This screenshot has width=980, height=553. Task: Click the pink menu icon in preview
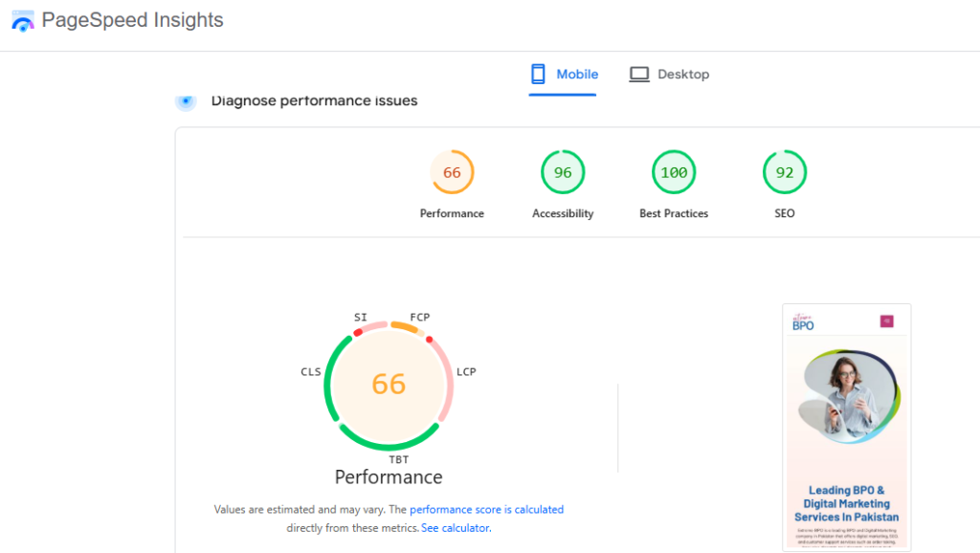(886, 321)
